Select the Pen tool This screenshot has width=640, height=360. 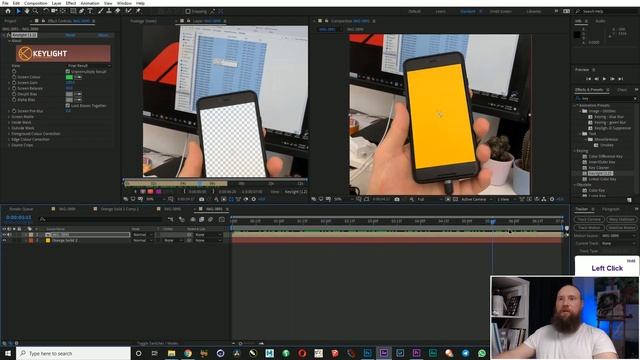pyautogui.click(x=82, y=11)
